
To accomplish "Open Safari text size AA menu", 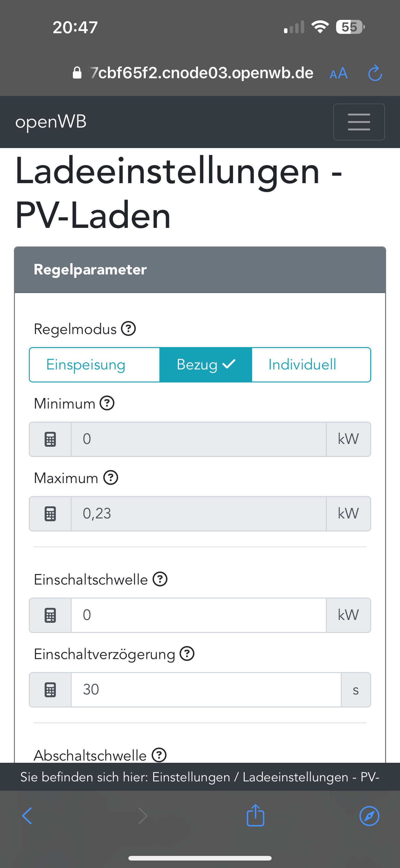I will click(x=338, y=73).
